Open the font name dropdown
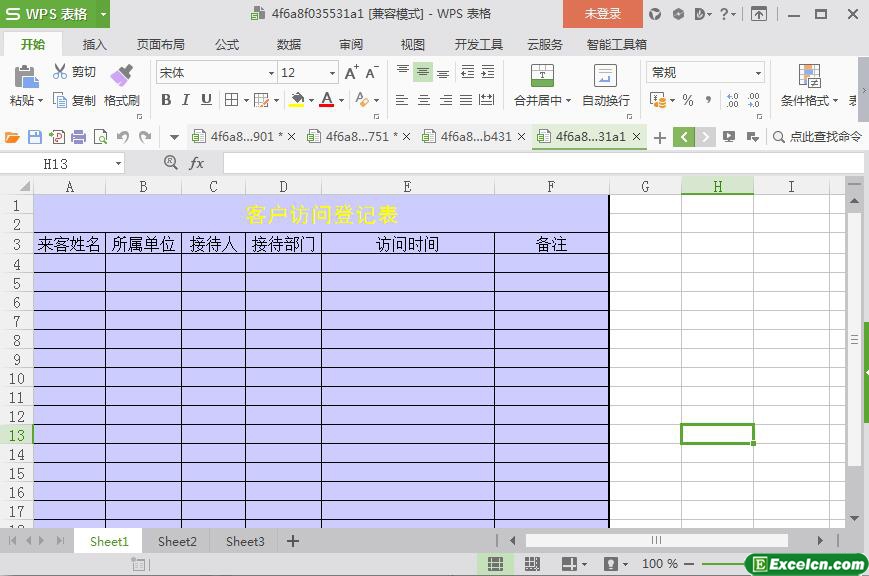Screen dimensions: 869x576 [x=271, y=73]
